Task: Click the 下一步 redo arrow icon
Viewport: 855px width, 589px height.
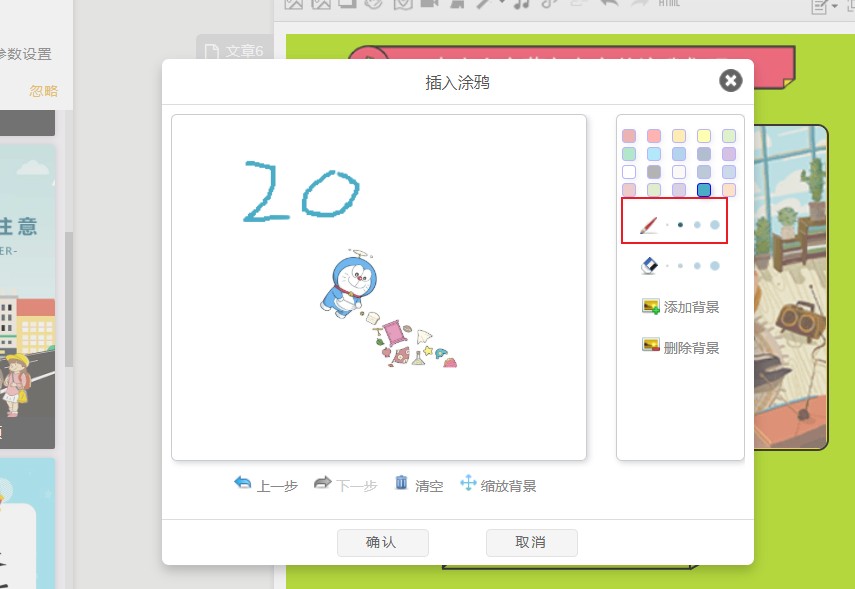Action: [x=322, y=481]
